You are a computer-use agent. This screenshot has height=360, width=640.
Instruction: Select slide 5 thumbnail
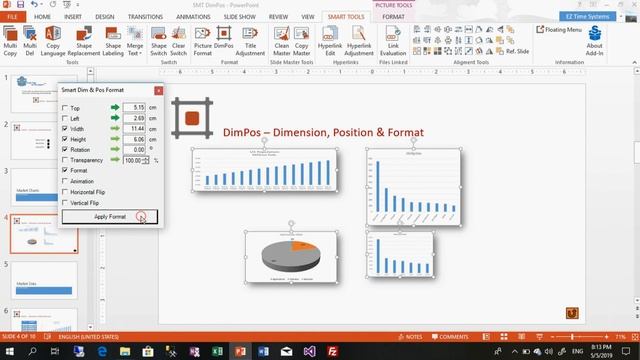pos(44,280)
